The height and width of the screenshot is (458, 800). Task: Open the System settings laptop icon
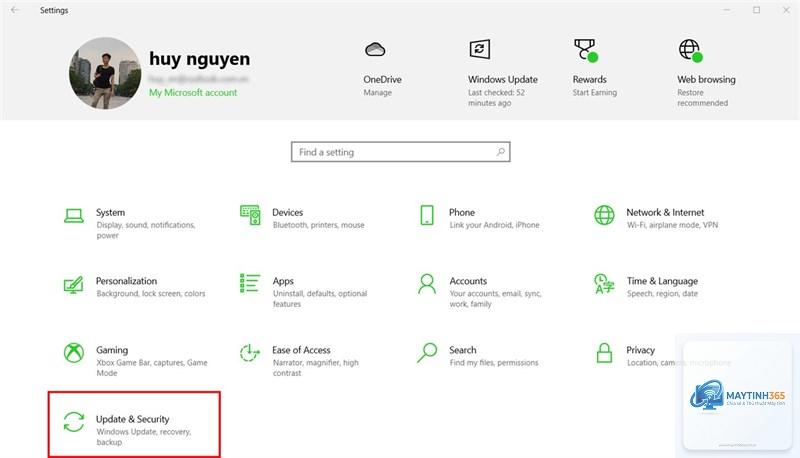74,216
